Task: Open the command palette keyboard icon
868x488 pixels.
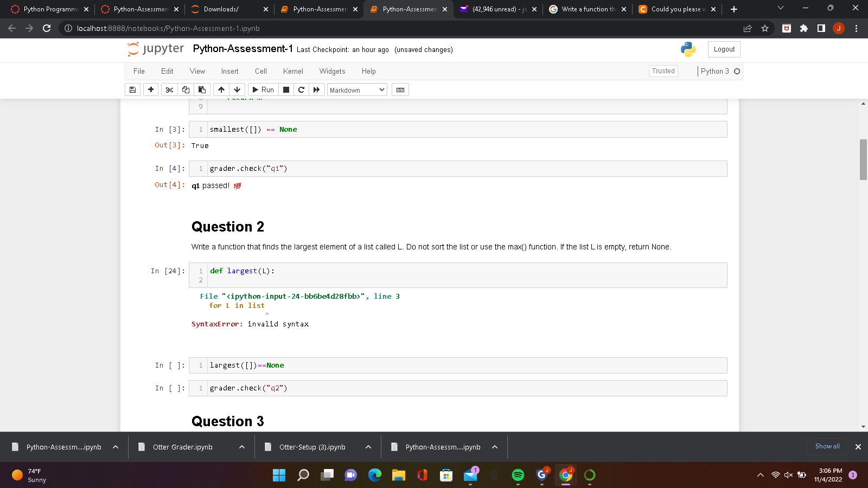Action: pyautogui.click(x=400, y=89)
